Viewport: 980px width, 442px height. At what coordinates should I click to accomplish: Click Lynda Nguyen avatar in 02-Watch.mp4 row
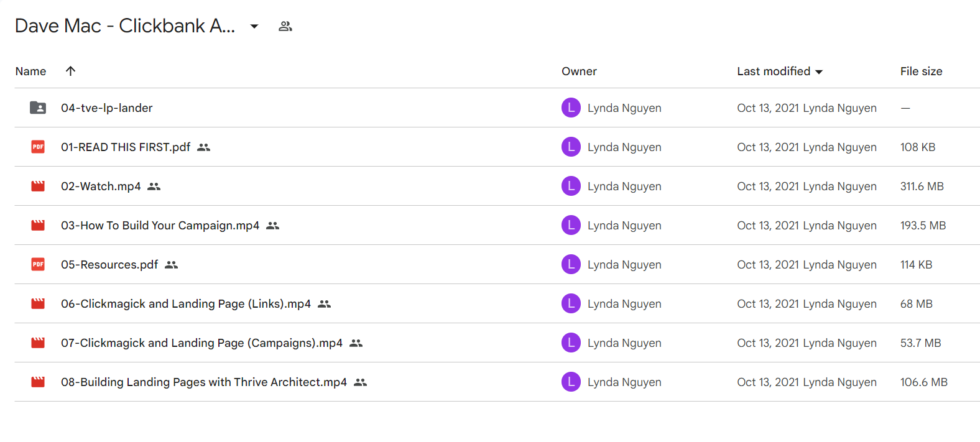[x=571, y=186]
